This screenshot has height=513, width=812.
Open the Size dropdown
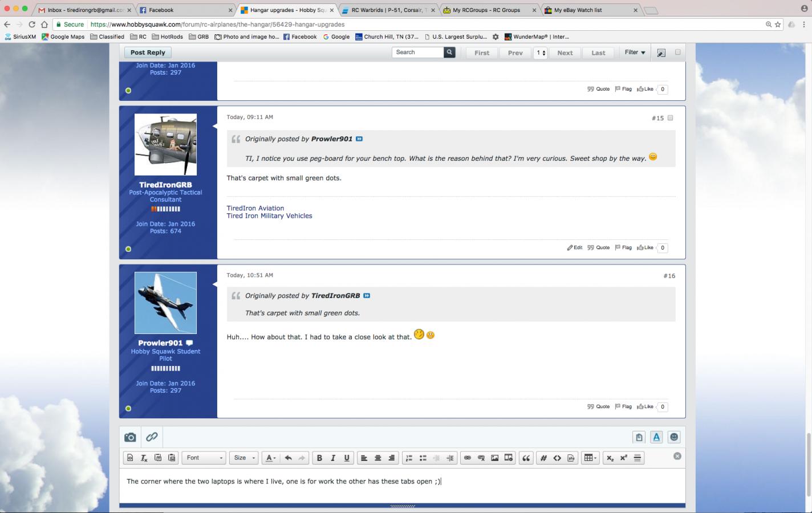pyautogui.click(x=245, y=458)
